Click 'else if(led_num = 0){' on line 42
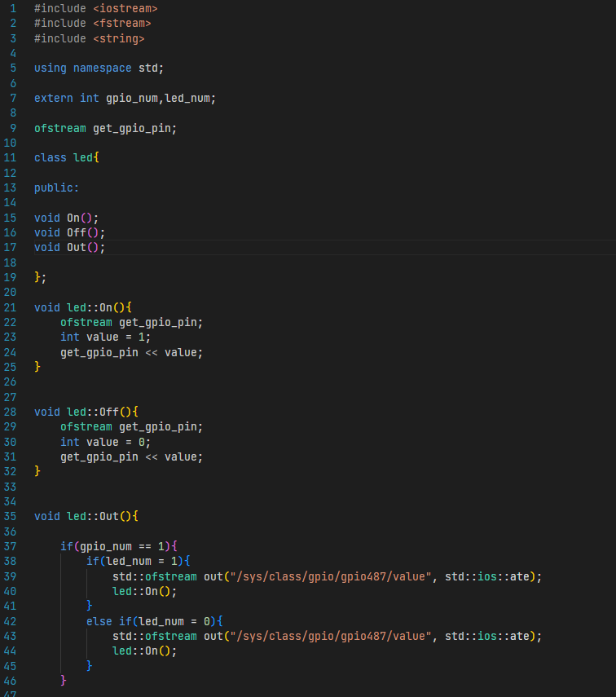Image resolution: width=616 pixels, height=697 pixels. (x=155, y=621)
